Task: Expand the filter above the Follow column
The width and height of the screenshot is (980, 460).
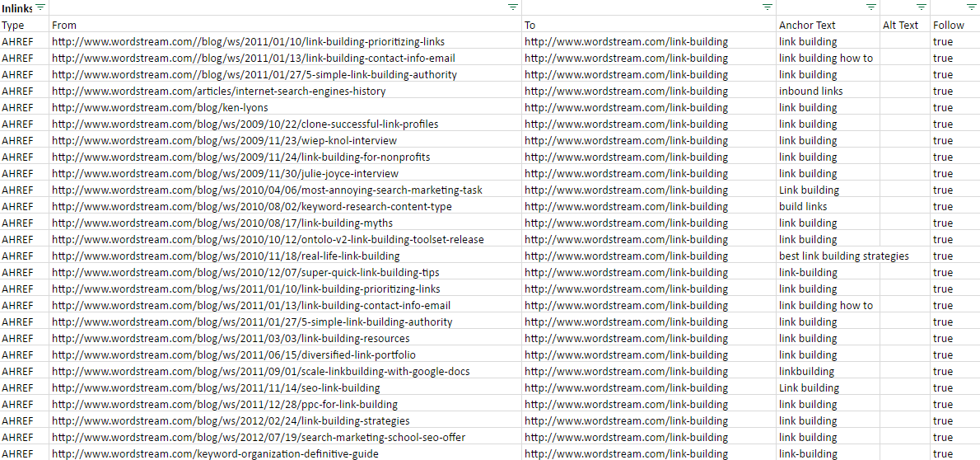Action: pyautogui.click(x=973, y=7)
